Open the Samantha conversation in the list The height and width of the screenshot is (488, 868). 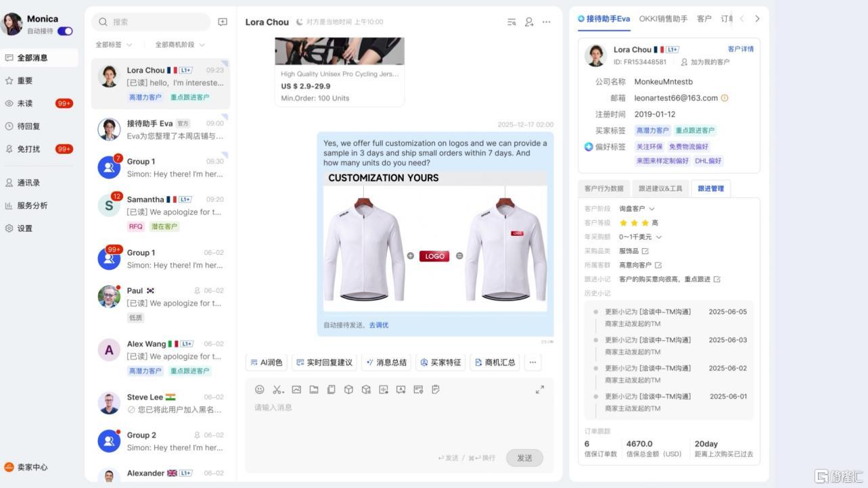pos(161,212)
